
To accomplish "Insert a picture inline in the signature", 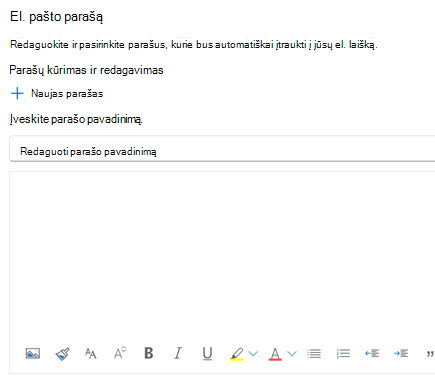I will tap(33, 353).
